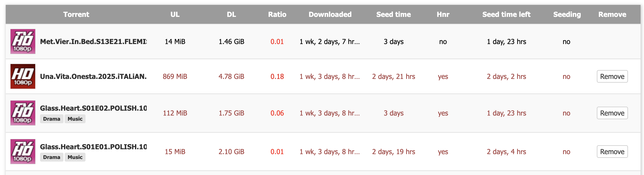Click the TV HD icon for Glass.Heart.S01E01
The width and height of the screenshot is (644, 175).
click(x=23, y=152)
